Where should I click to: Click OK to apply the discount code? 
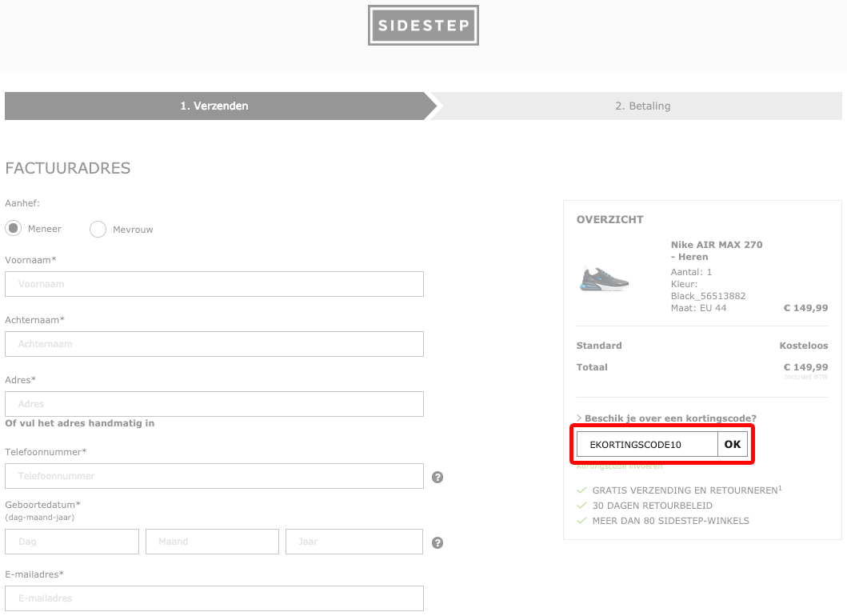point(733,444)
